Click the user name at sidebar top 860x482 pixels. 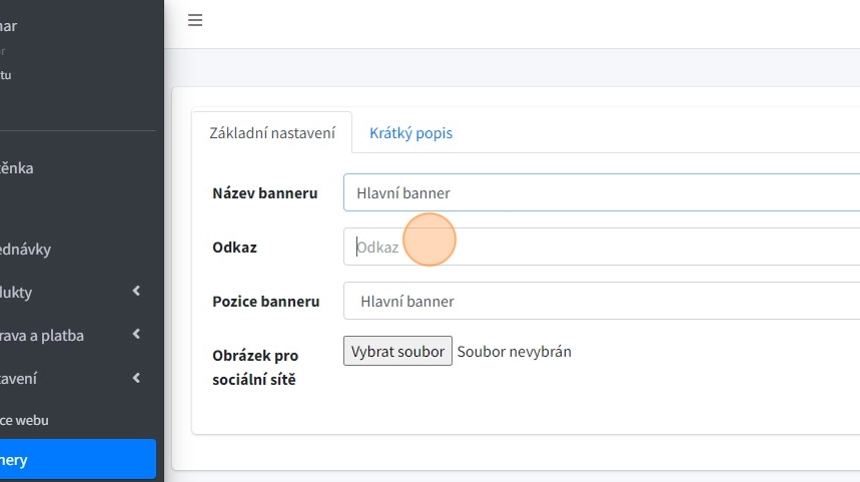coord(10,26)
